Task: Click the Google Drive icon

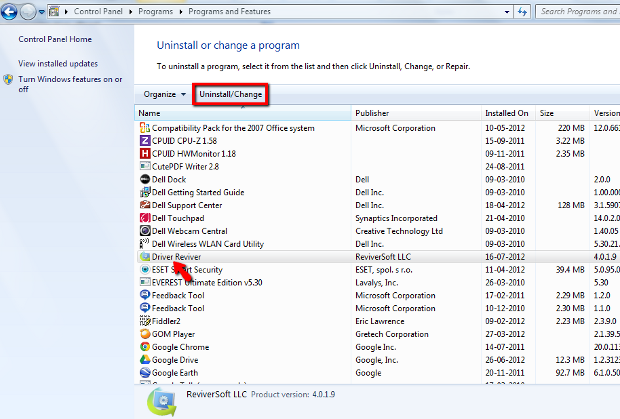Action: [145, 360]
